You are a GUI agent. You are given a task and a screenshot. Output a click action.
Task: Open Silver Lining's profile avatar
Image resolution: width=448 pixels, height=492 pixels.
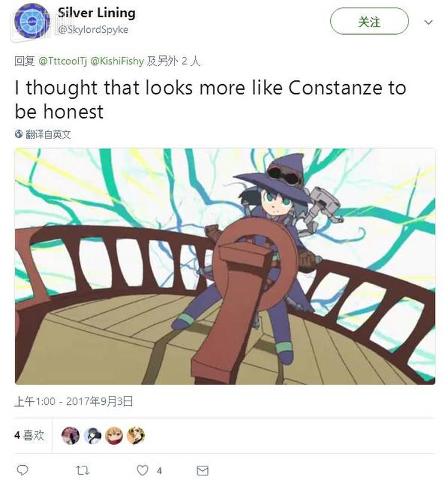pos(31,21)
